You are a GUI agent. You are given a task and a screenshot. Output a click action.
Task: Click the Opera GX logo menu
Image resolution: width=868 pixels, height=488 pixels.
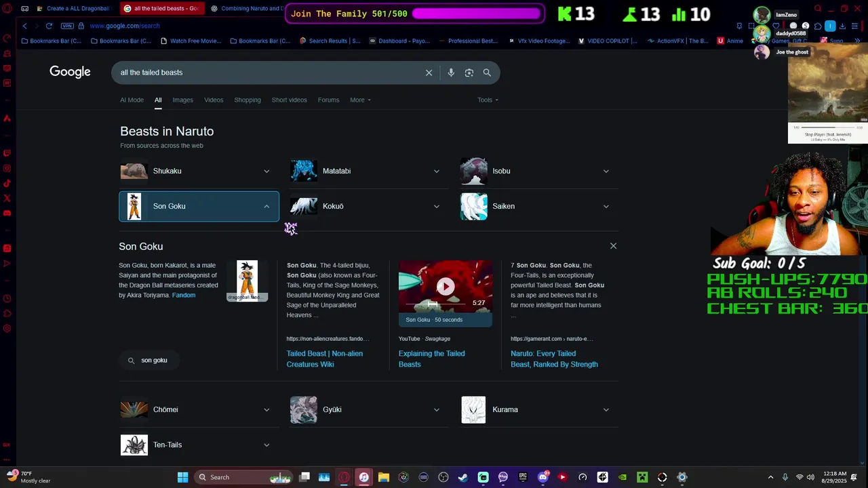[7, 9]
